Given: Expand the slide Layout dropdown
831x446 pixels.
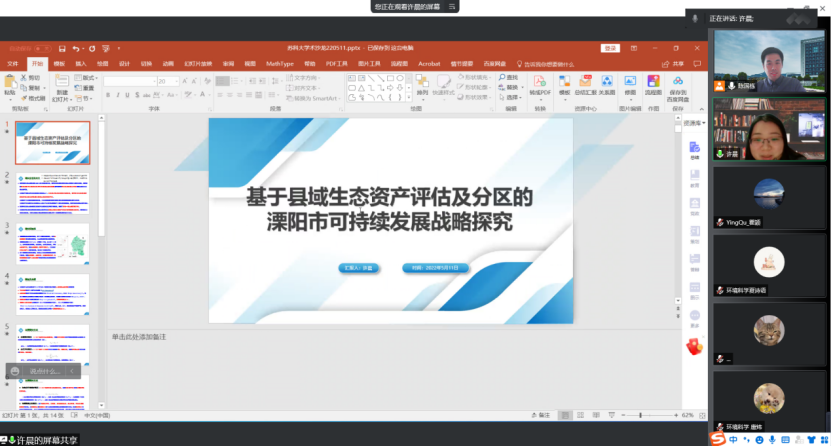Looking at the screenshot, I should coord(88,77).
